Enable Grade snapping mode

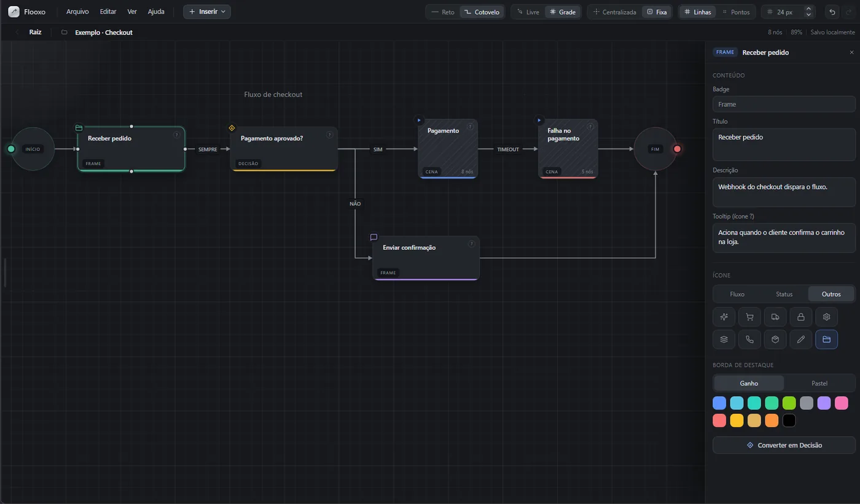(563, 12)
